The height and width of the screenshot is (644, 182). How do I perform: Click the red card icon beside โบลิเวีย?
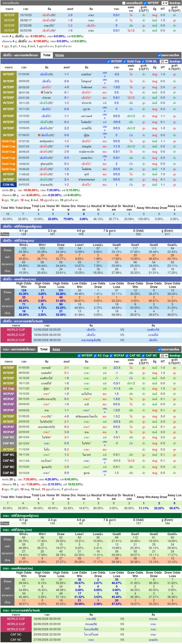tap(42, 92)
